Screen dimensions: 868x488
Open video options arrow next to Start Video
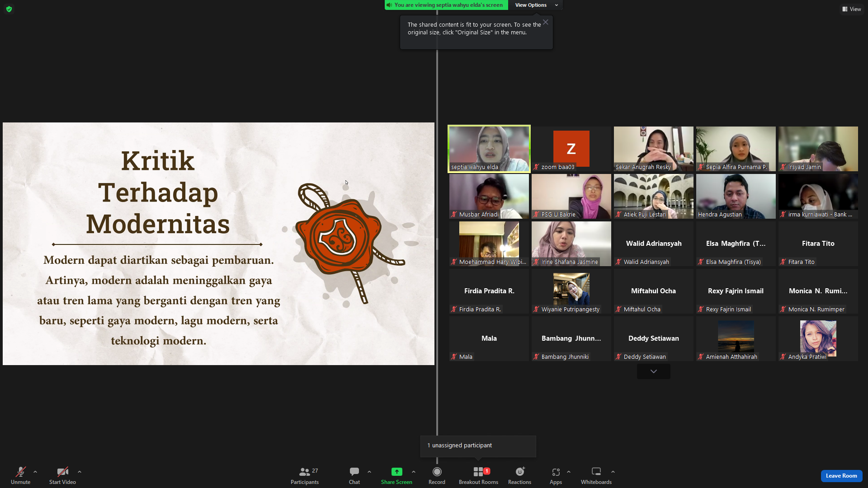tap(80, 472)
